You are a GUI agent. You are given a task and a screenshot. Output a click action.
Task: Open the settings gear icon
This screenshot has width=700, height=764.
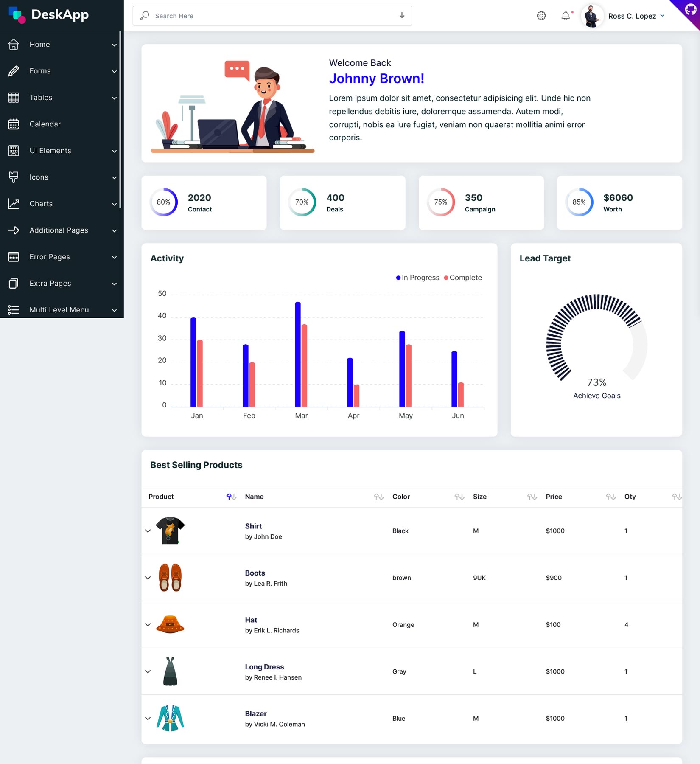pos(541,15)
